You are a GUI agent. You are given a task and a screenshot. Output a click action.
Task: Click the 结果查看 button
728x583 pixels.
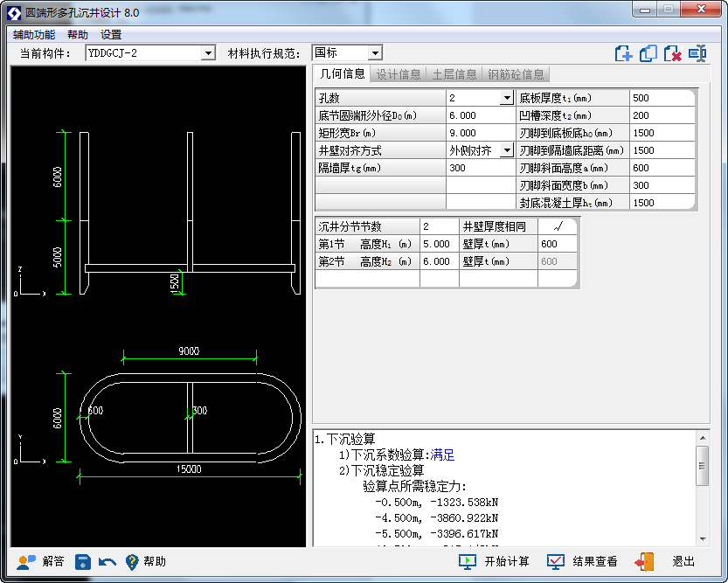582,562
